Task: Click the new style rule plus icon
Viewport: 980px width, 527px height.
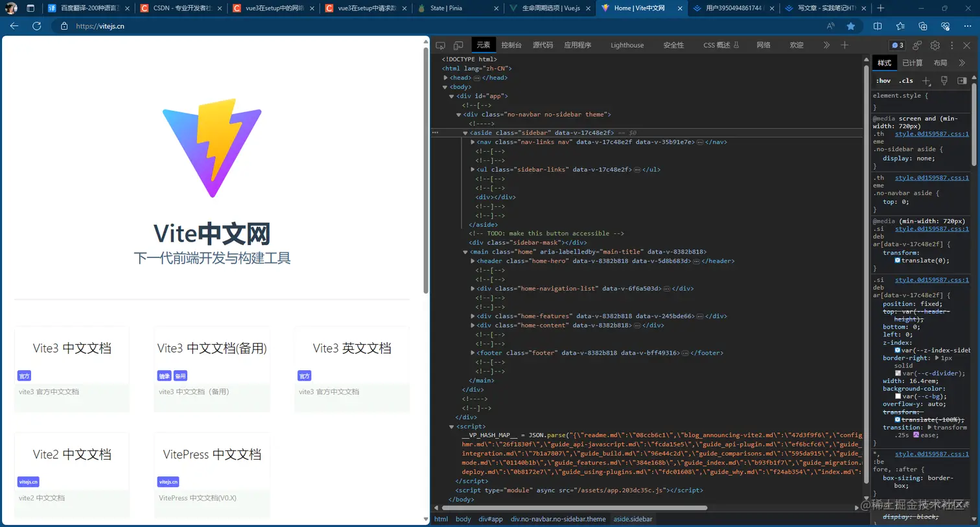Action: pos(926,80)
